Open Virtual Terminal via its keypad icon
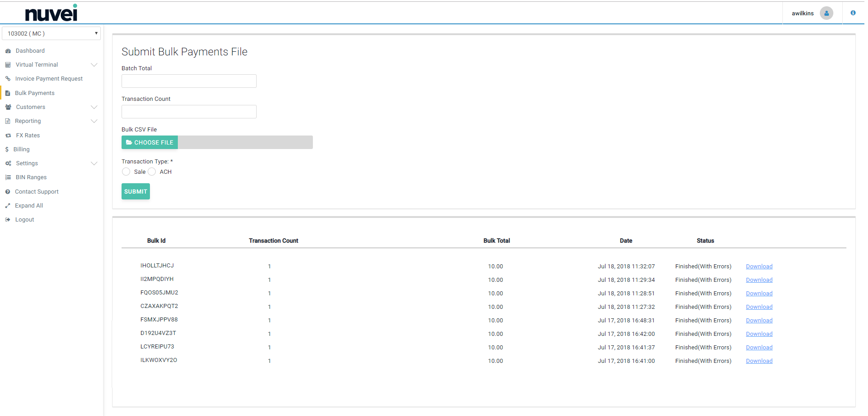 8,64
